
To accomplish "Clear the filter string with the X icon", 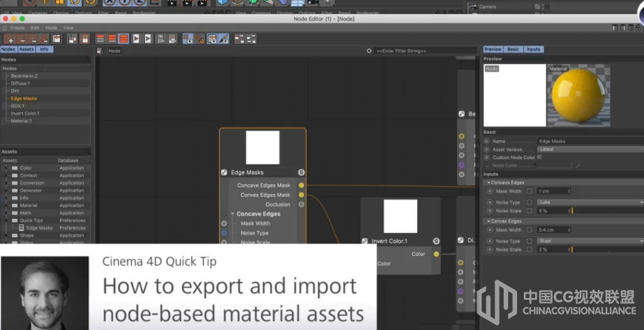I will 369,51.
